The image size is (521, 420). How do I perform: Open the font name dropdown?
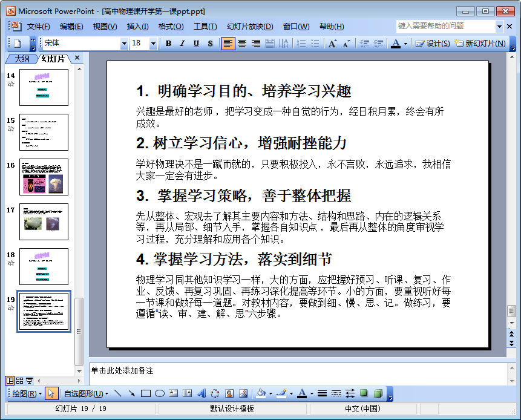tap(124, 44)
